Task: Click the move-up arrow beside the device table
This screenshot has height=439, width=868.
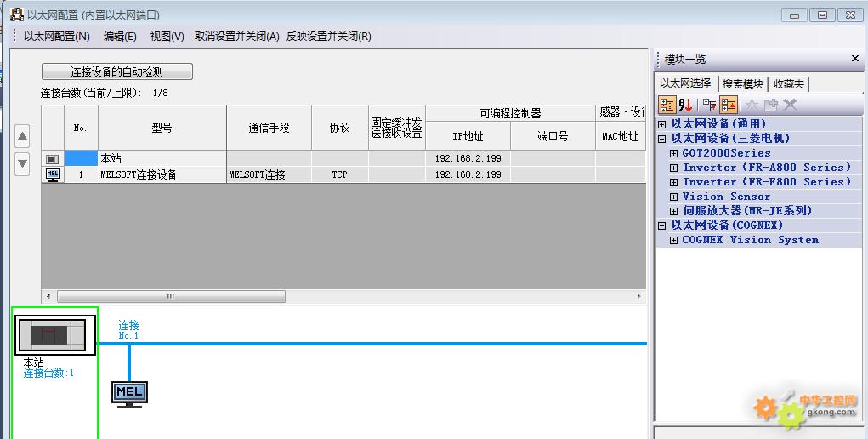Action: pos(22,136)
